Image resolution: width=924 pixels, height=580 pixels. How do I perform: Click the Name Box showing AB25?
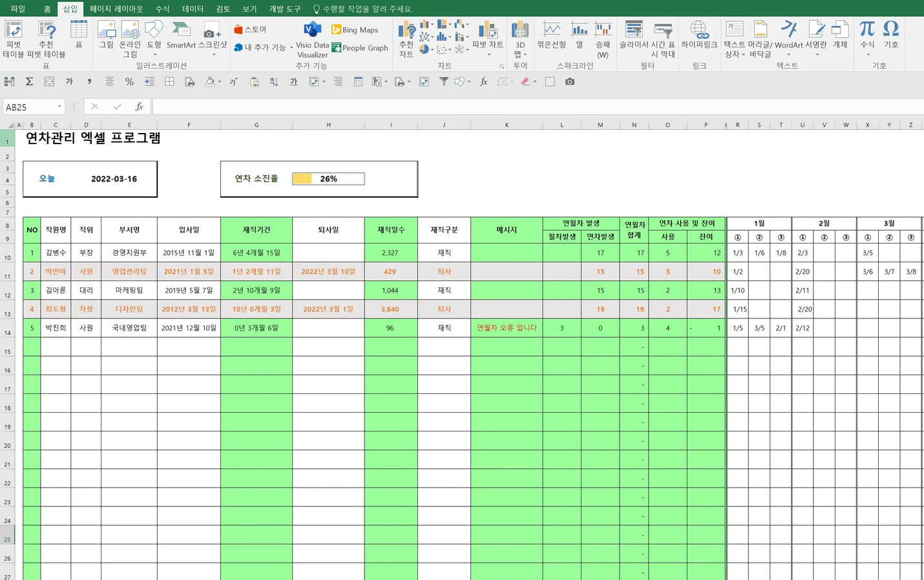(30, 107)
